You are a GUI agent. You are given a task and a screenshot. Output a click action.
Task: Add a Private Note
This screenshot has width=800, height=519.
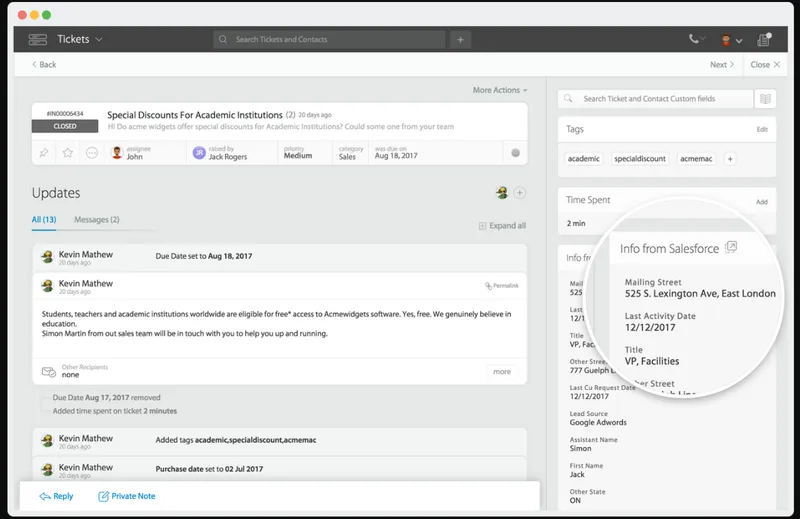click(x=127, y=496)
